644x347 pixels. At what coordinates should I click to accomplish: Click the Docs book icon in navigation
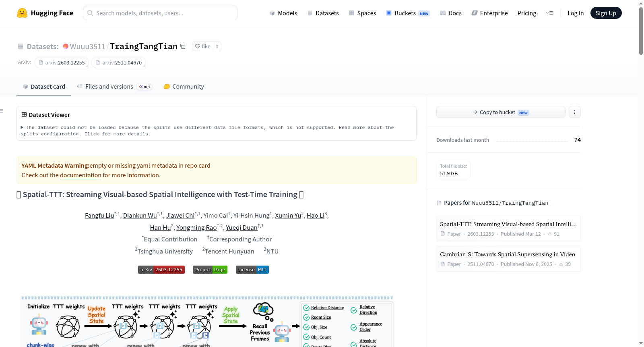coord(443,13)
